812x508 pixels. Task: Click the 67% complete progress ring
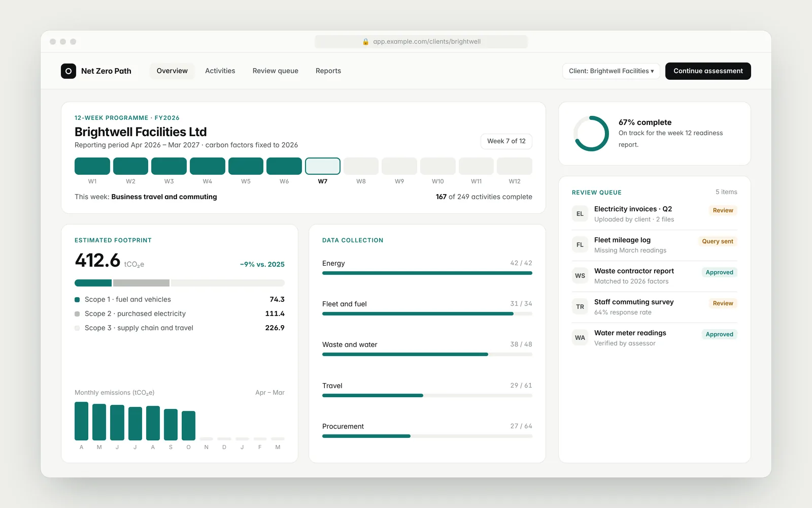pos(591,134)
